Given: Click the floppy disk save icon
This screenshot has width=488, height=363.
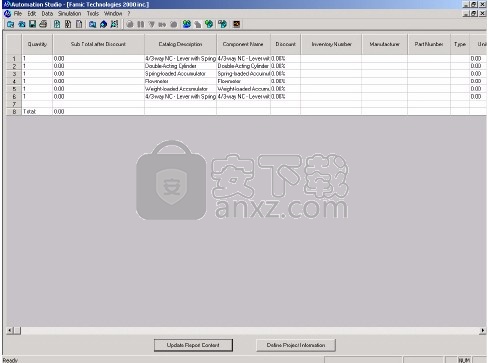Looking at the screenshot, I should click(x=32, y=24).
